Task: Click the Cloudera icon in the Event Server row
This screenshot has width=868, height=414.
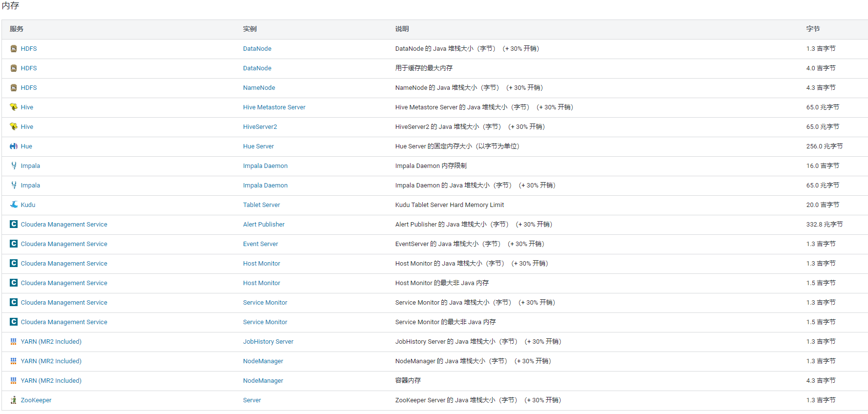Action: point(14,244)
